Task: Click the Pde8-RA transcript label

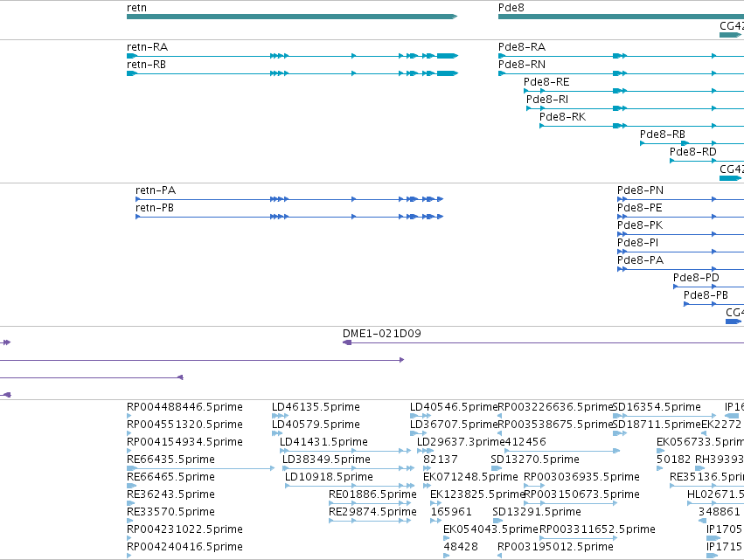Action: (x=521, y=47)
